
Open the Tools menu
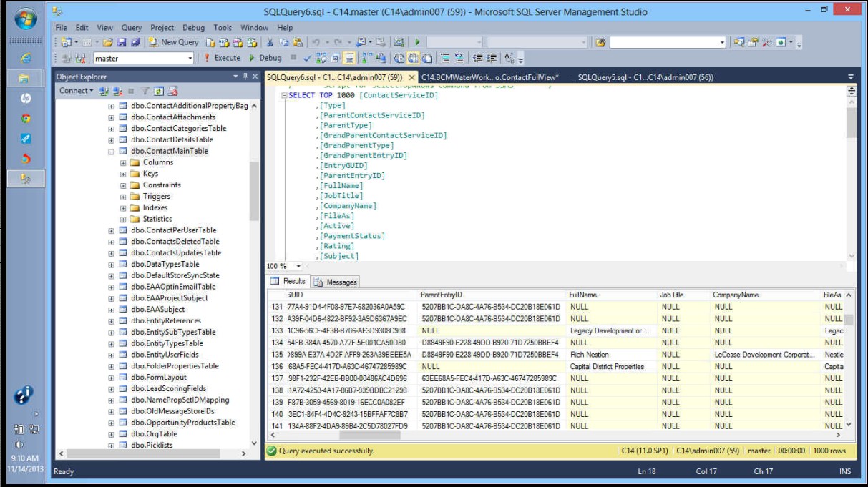coord(223,28)
